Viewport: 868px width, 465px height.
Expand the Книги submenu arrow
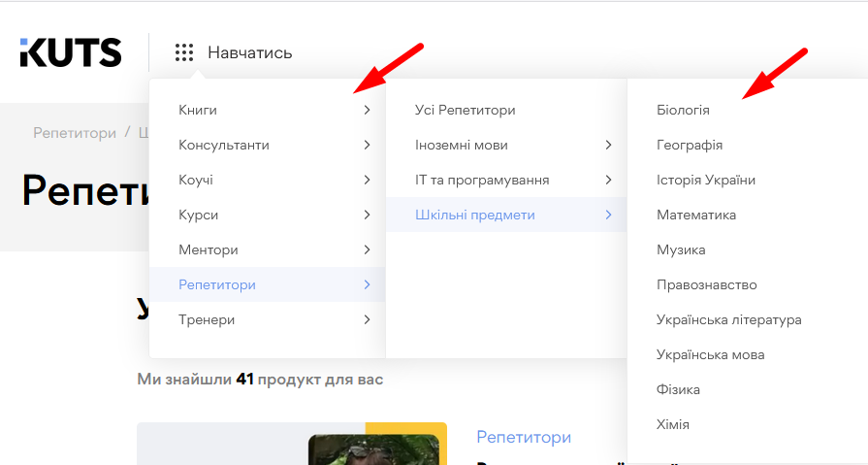[367, 111]
